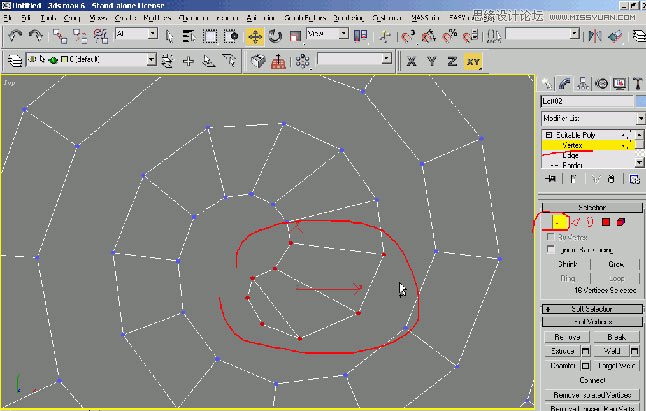646x411 pixels.
Task: Switch to the Display command panel tab
Action: click(619, 84)
